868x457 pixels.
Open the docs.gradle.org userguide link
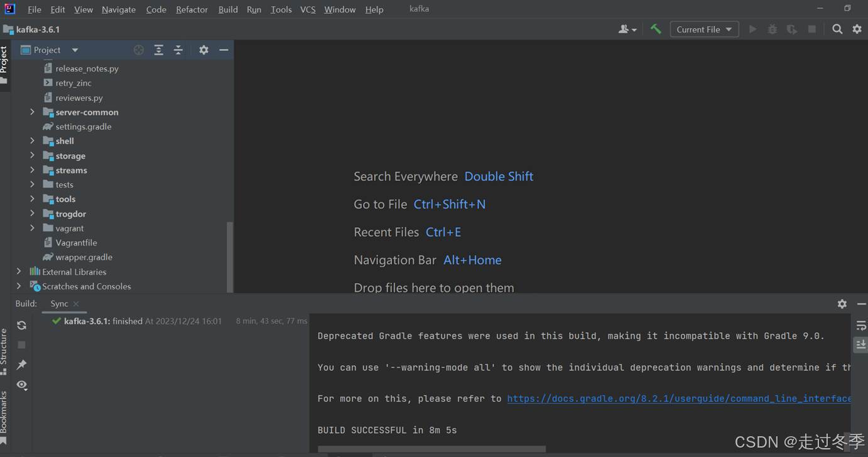pos(679,398)
